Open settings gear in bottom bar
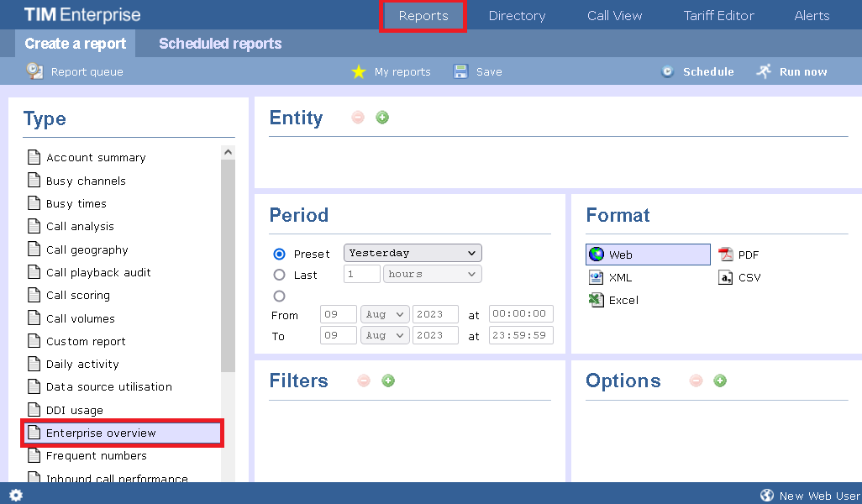Viewport: 862px width, 504px height. click(16, 495)
